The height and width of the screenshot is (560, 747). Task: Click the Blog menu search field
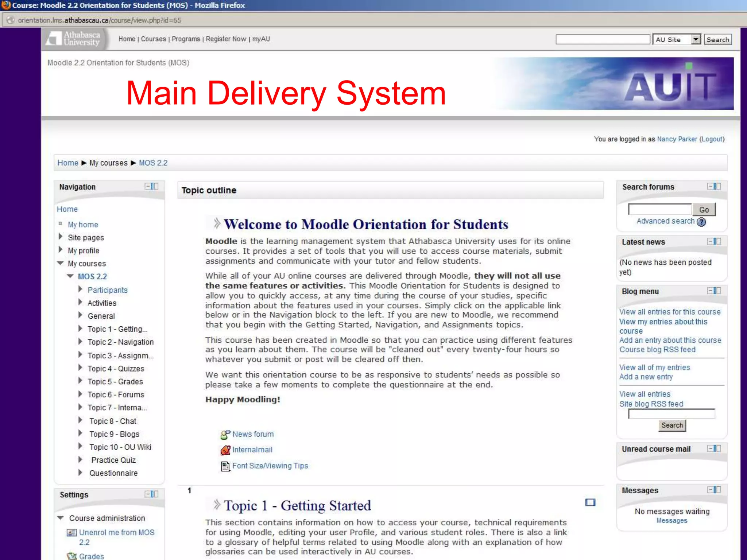coord(671,414)
